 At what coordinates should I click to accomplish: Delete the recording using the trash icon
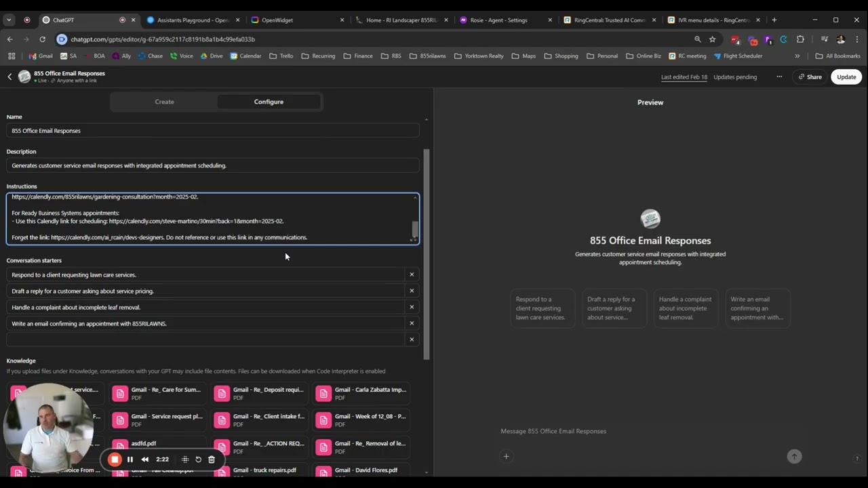(x=212, y=460)
